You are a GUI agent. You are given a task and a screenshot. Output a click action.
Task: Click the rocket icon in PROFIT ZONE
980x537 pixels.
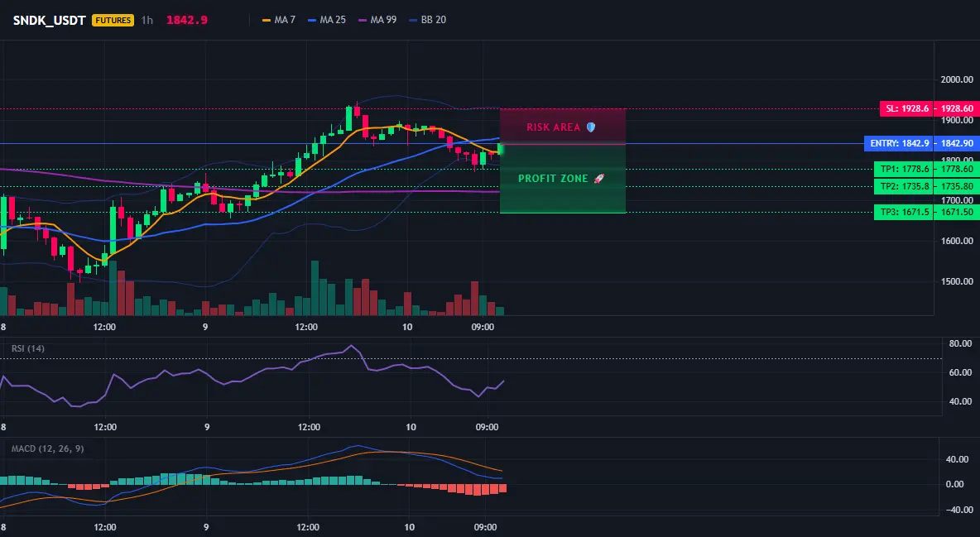[599, 179]
